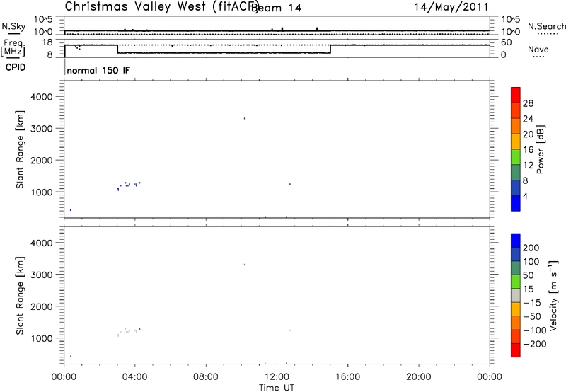Click the 'Time UT' axis title
This screenshot has width=566, height=392.
tap(277, 388)
